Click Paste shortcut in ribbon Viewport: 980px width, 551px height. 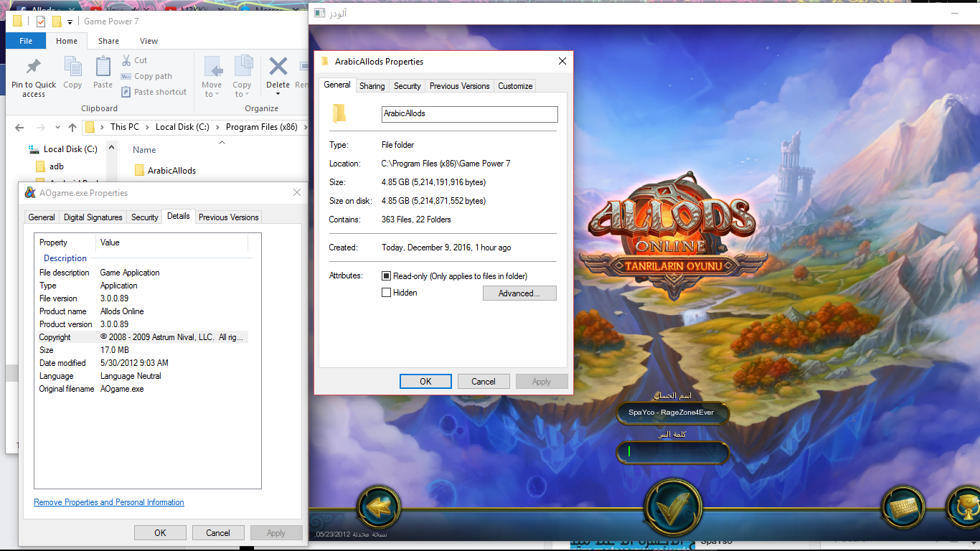154,92
